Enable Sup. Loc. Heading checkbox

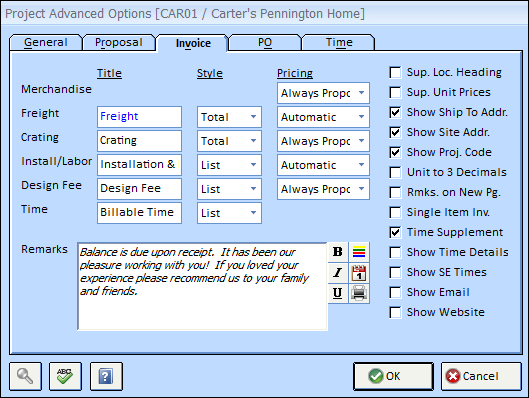pyautogui.click(x=395, y=73)
